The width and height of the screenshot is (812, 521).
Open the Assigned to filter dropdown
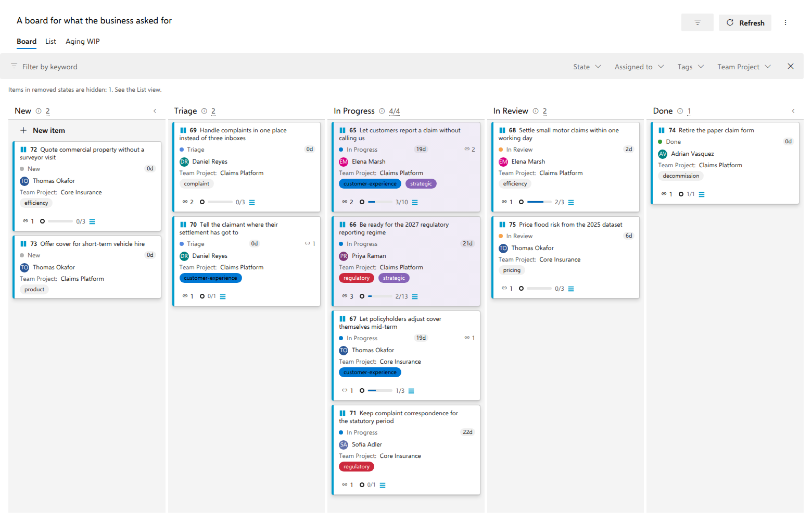(x=639, y=67)
